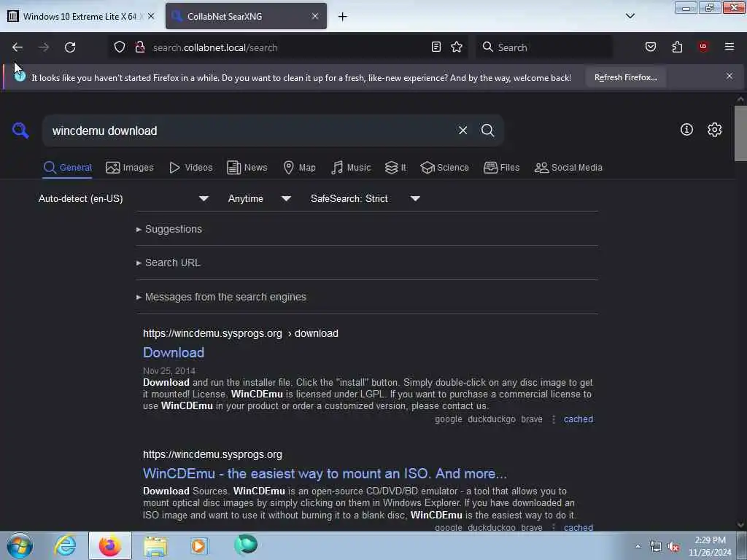Click the SearXNG logo magnifier icon
Image resolution: width=747 pixels, height=560 pixels.
[x=20, y=130]
